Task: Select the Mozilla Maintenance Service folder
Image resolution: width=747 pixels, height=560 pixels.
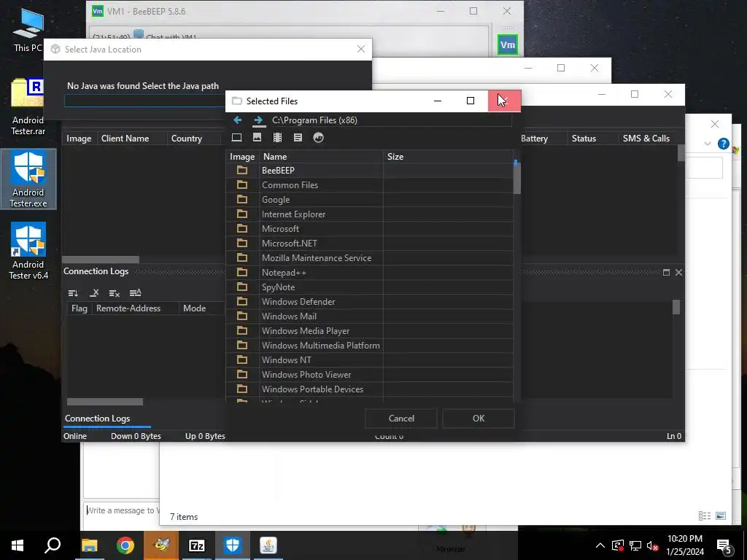Action: click(x=370, y=258)
